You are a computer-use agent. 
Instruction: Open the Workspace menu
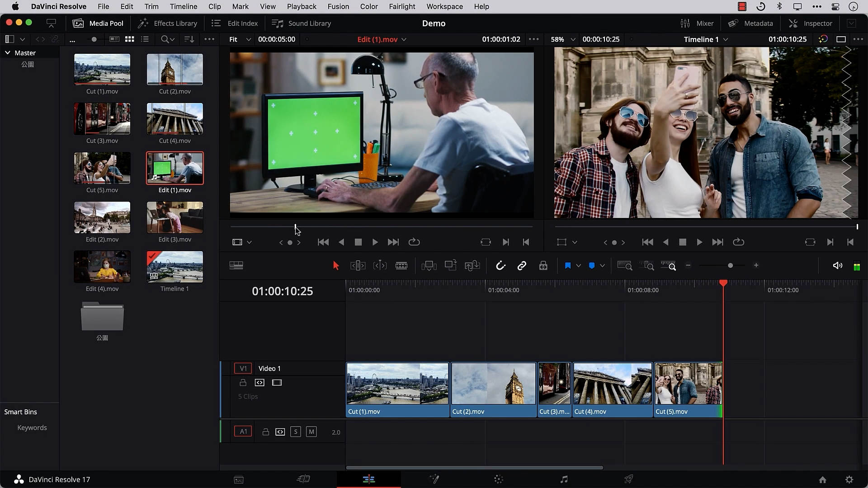point(444,6)
